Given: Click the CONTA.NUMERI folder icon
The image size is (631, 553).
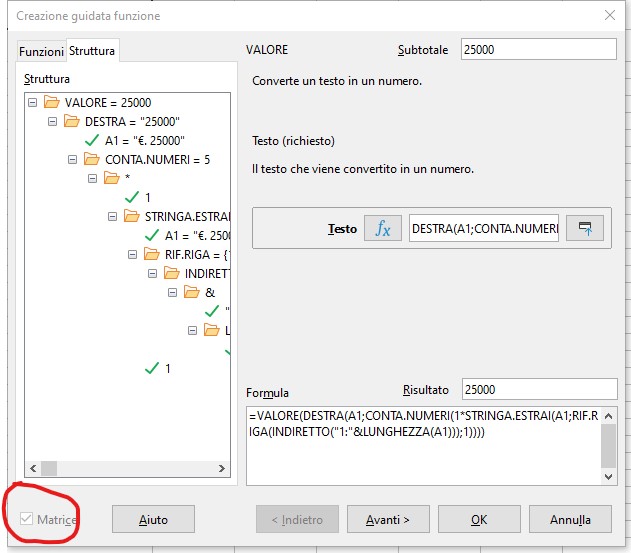Looking at the screenshot, I should (92, 160).
